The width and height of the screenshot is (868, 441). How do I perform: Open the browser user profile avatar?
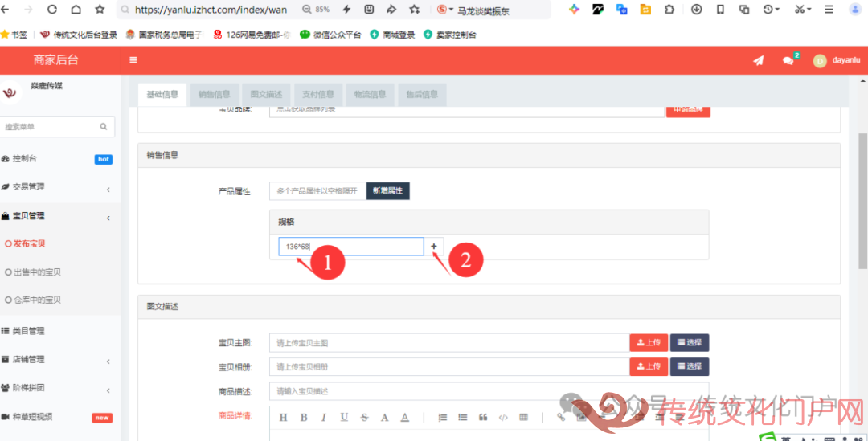click(x=854, y=10)
